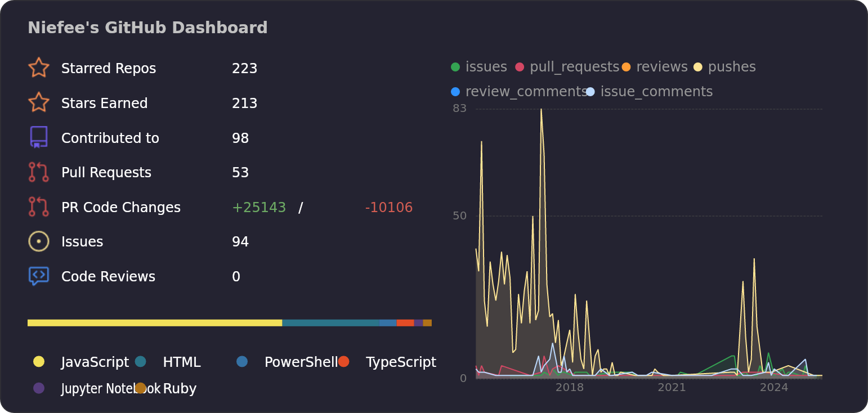Click the deletions value -10106
This screenshot has width=868, height=413.
(x=389, y=208)
